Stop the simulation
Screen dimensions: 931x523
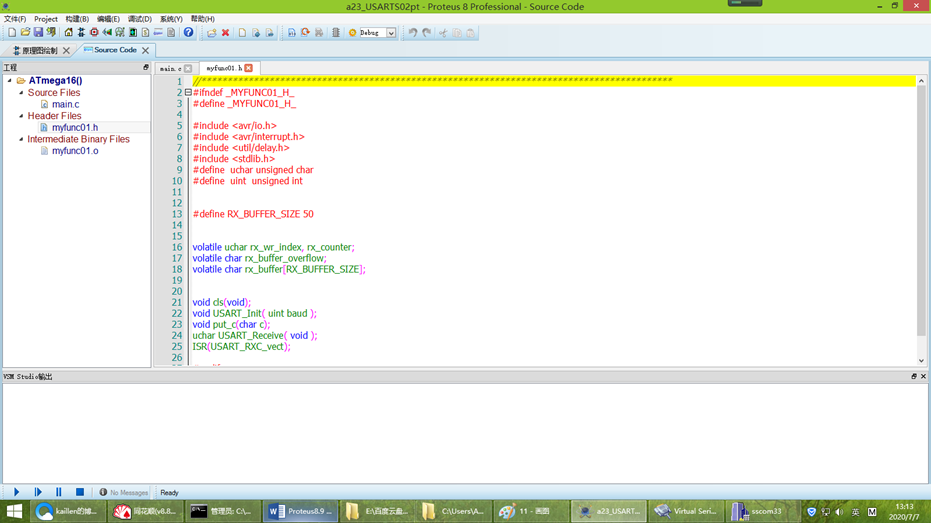point(80,492)
